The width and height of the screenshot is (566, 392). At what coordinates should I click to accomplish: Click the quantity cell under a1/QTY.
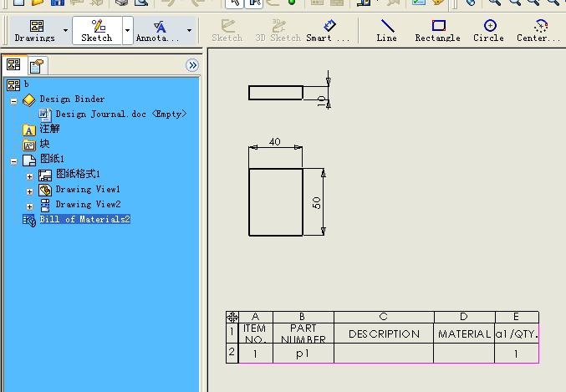pos(517,354)
